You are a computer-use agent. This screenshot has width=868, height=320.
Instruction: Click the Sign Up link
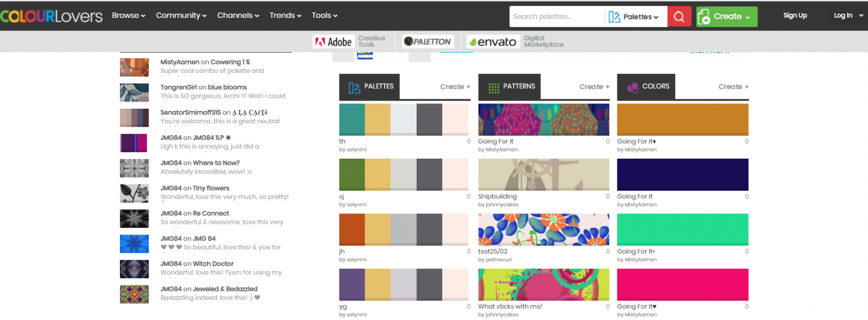795,16
